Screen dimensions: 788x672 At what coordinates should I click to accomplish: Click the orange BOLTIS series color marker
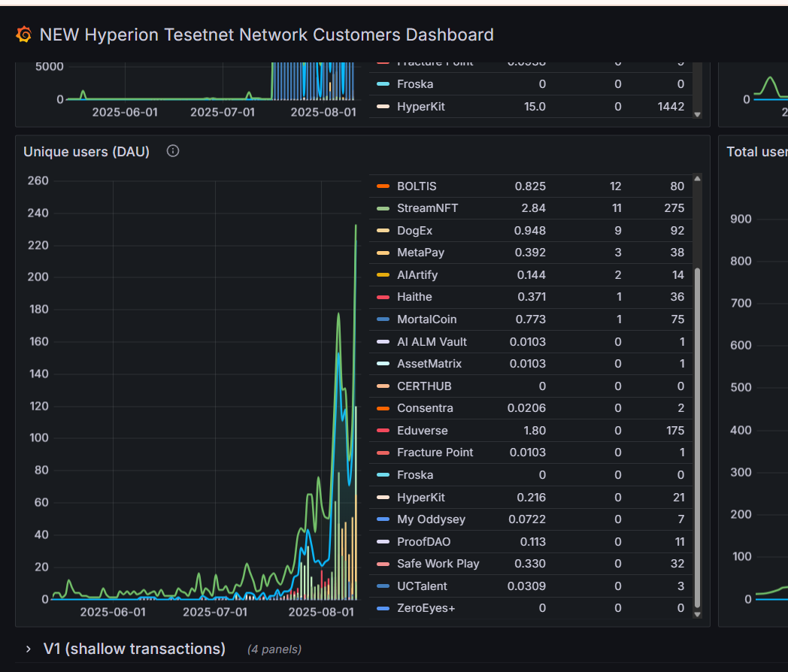[x=383, y=186]
